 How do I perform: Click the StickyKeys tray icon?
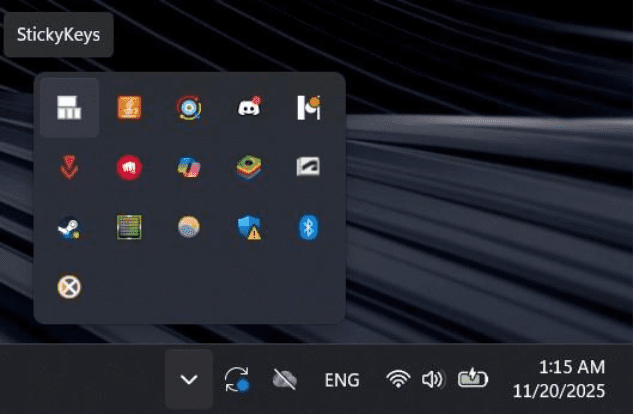(x=69, y=108)
